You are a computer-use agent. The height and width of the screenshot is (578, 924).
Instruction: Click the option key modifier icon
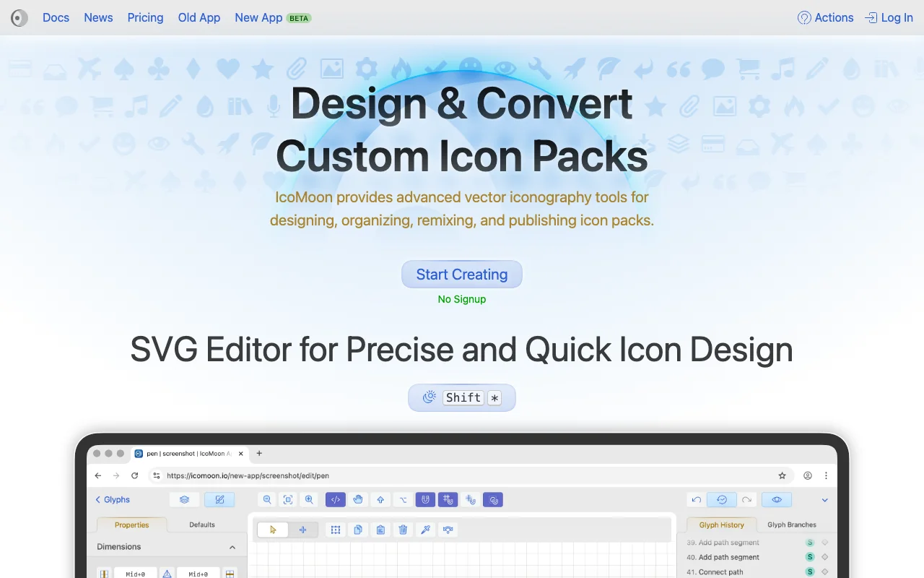click(x=403, y=499)
